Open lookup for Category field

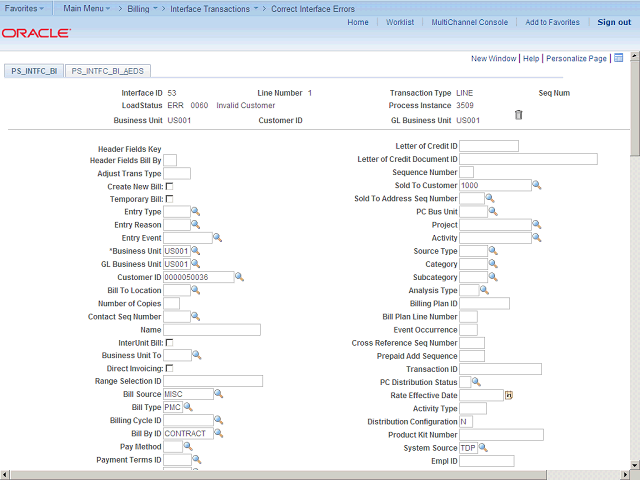click(x=493, y=264)
